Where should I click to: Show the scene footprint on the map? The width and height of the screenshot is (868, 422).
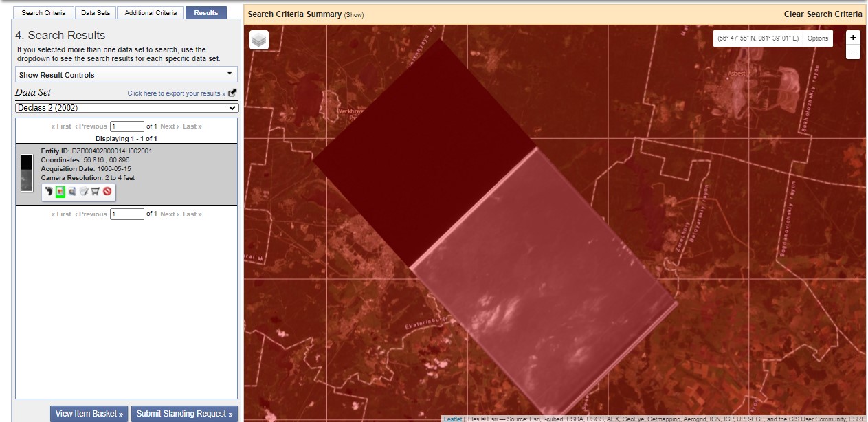(49, 192)
